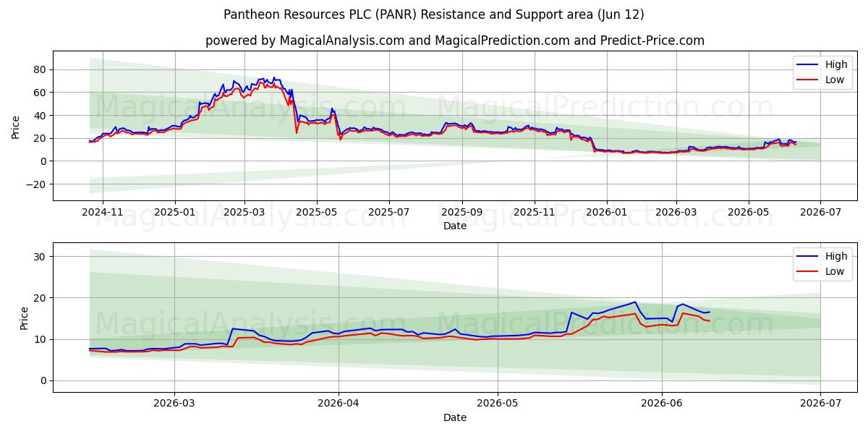Image resolution: width=868 pixels, height=434 pixels.
Task: Click bottom chart x-axis label '2026-04'
Action: [339, 403]
